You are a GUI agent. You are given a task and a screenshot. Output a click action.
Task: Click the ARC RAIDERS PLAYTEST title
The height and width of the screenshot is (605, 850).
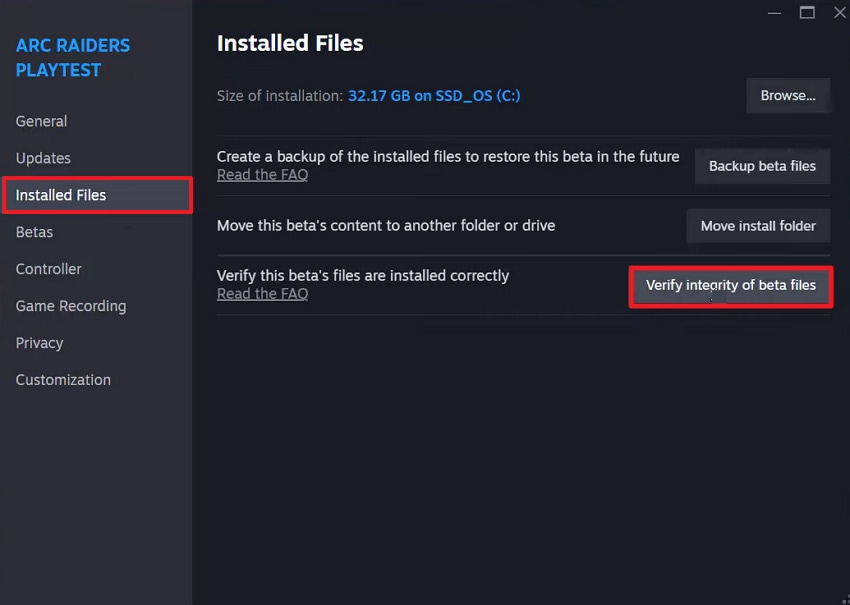coord(73,57)
